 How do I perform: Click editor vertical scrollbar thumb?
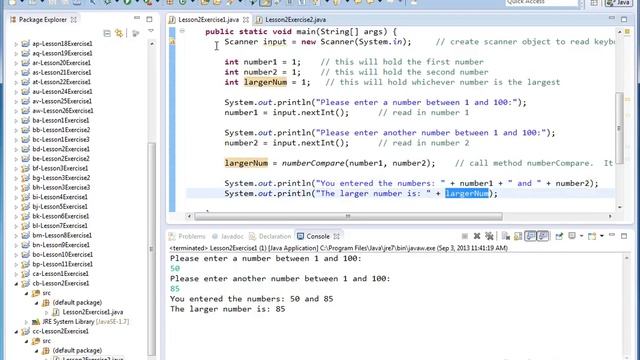pos(619,127)
